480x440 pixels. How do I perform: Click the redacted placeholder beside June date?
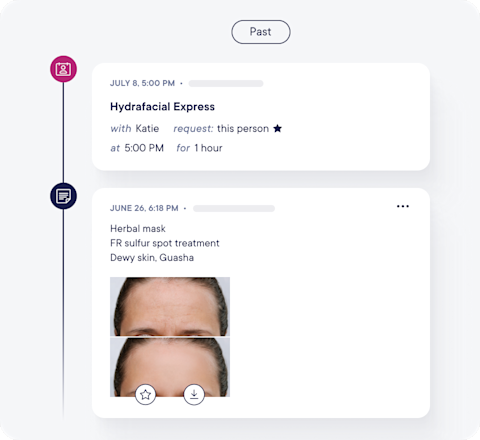(x=234, y=208)
